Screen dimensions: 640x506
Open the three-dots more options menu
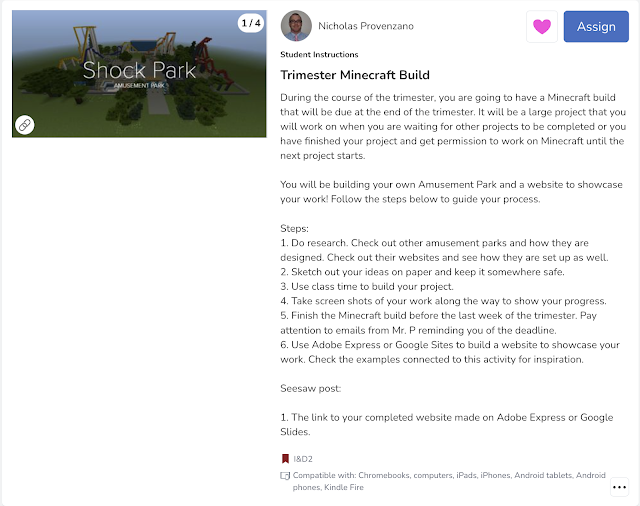[619, 487]
